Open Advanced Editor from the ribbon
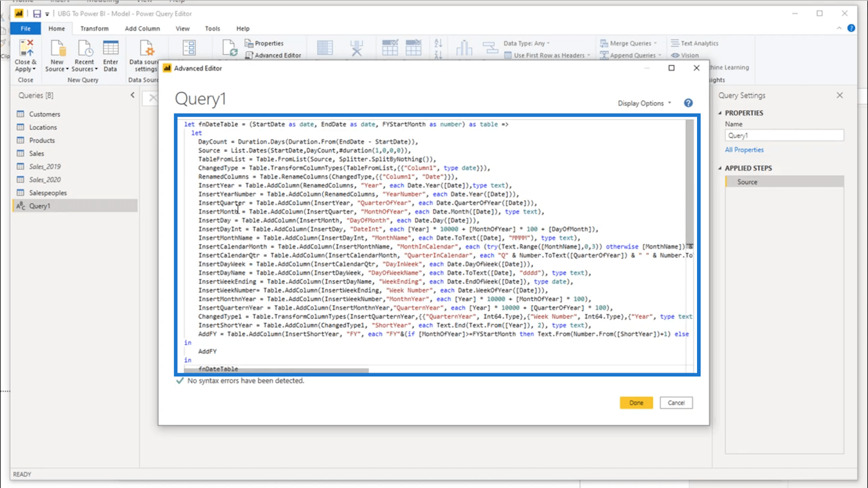This screenshot has height=488, width=868. click(x=273, y=55)
